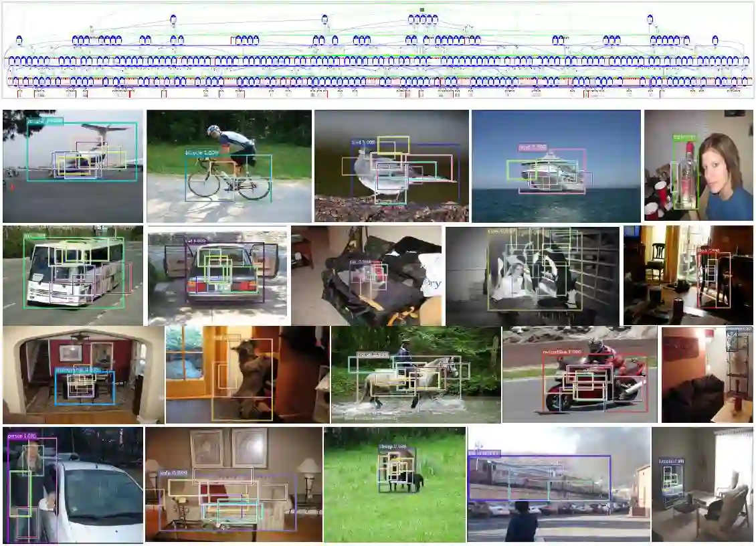The image size is (756, 546).
Task: Open the aeroplane detection image
Action: pyautogui.click(x=73, y=166)
